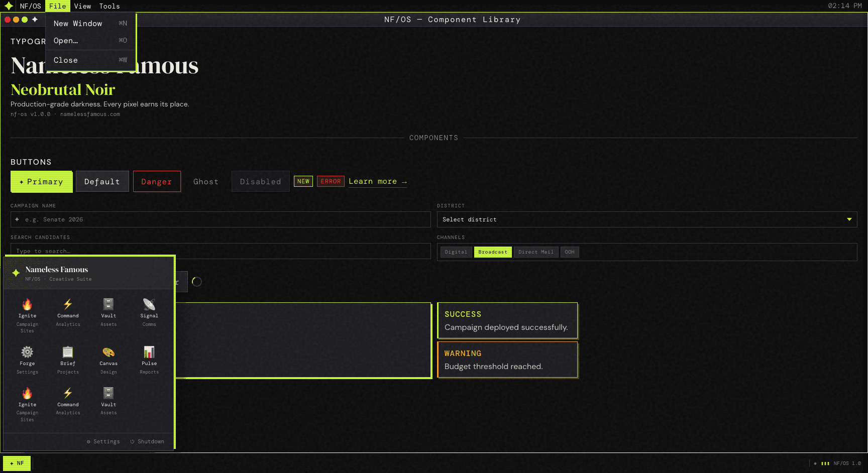868x473 pixels.
Task: Select the Vault Assets icon
Action: pos(108,311)
